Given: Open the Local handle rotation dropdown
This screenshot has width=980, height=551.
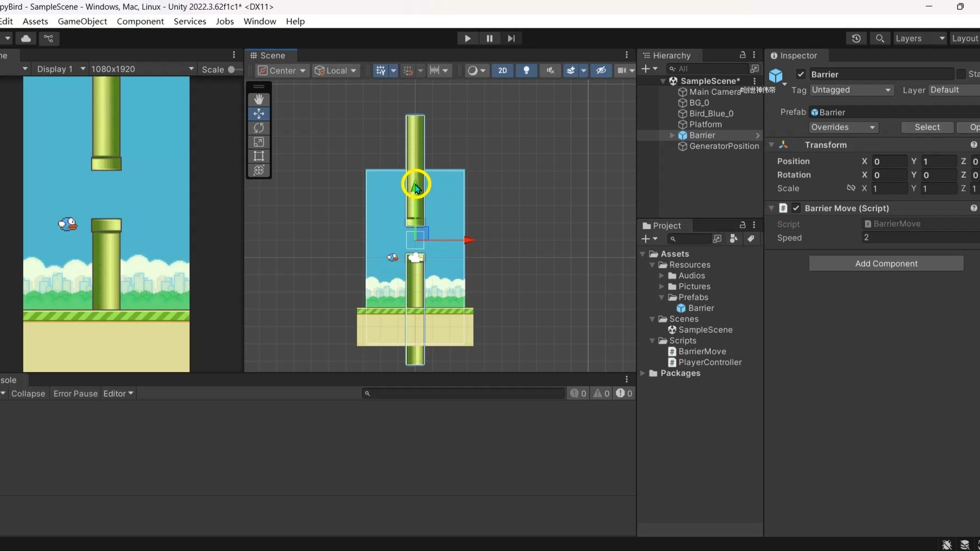Looking at the screenshot, I should pyautogui.click(x=336, y=70).
